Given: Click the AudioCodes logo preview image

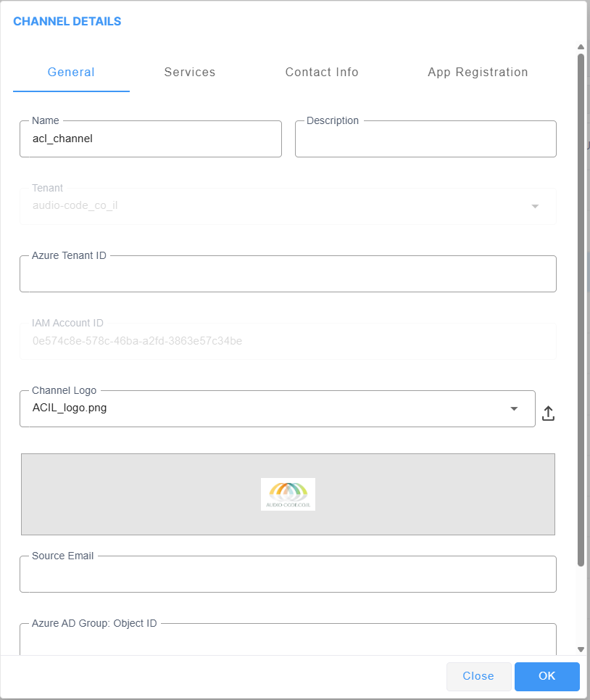Looking at the screenshot, I should (x=288, y=494).
